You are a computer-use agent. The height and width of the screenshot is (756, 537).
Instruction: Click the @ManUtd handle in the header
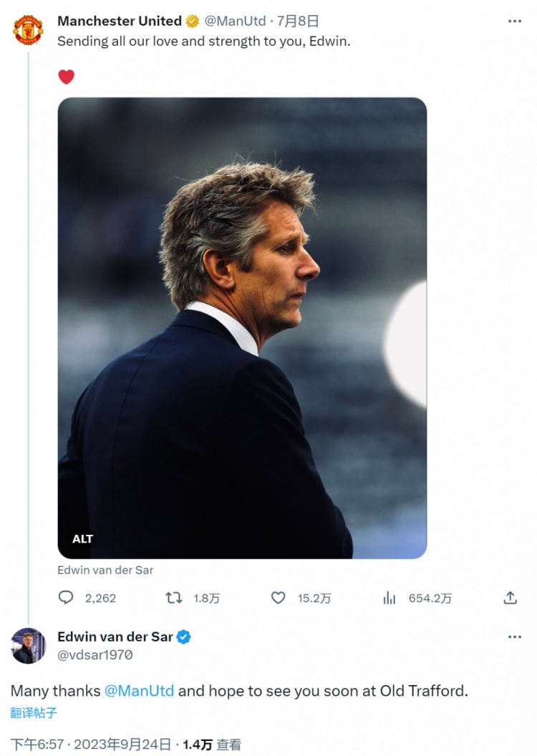236,21
